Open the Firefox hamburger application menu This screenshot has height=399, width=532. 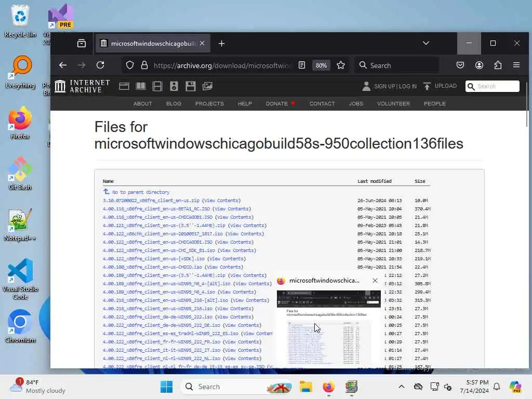pyautogui.click(x=516, y=65)
